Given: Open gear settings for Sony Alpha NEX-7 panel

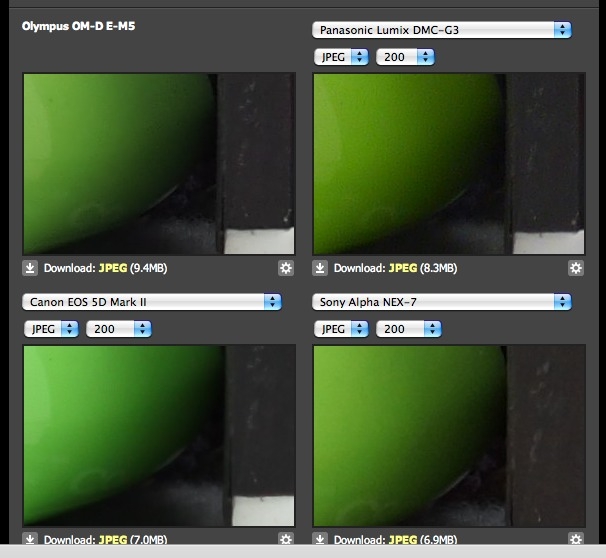Looking at the screenshot, I should click(575, 538).
